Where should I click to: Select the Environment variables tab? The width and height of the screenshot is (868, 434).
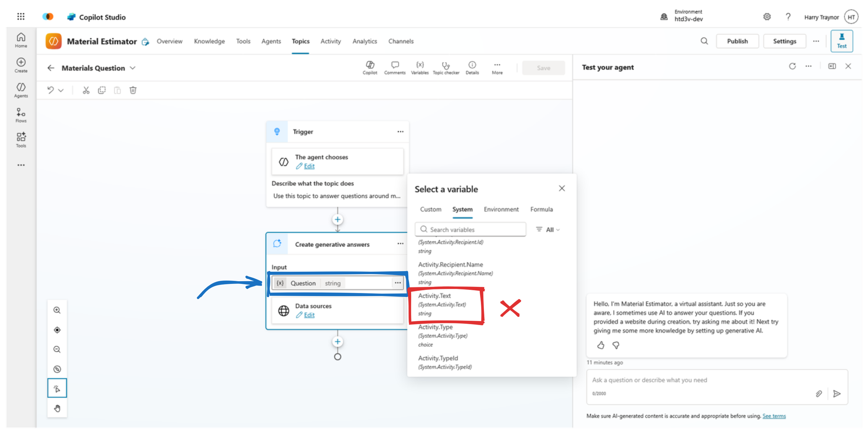point(501,209)
